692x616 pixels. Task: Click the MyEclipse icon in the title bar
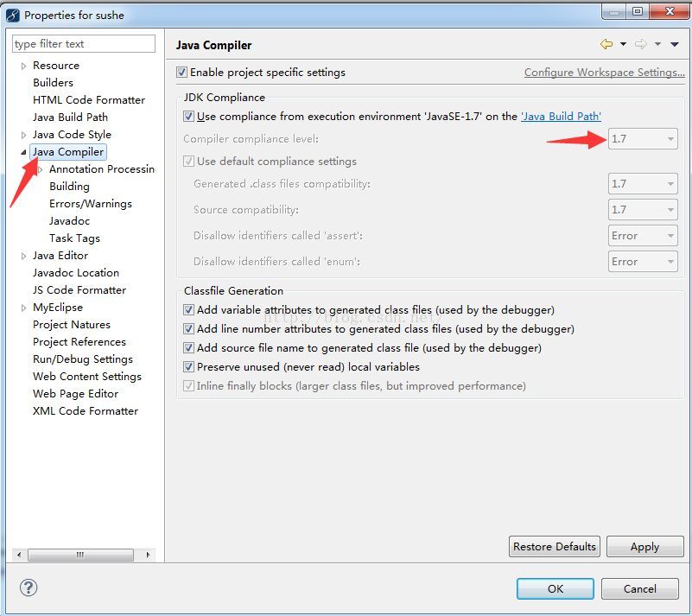[13, 15]
